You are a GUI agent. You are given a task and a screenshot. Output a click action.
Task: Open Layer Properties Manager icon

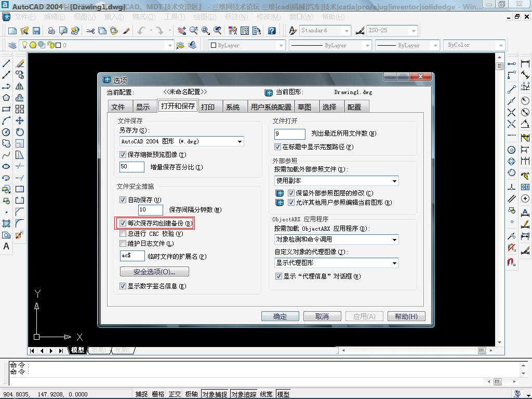click(x=12, y=45)
